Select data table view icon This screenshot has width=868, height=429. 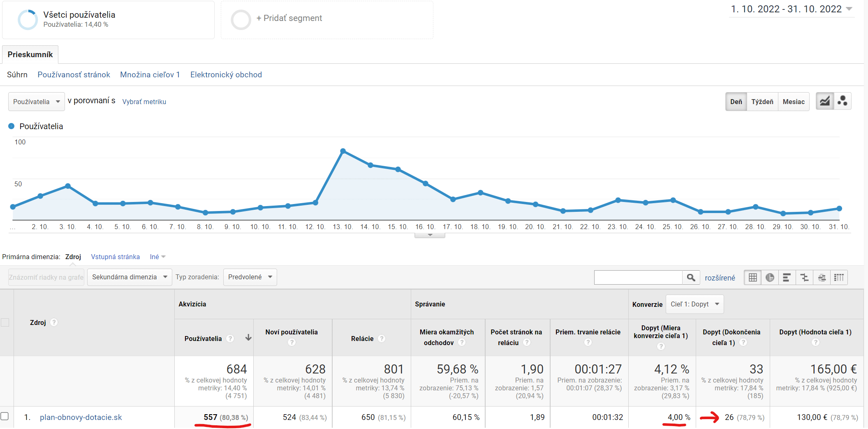pos(752,278)
